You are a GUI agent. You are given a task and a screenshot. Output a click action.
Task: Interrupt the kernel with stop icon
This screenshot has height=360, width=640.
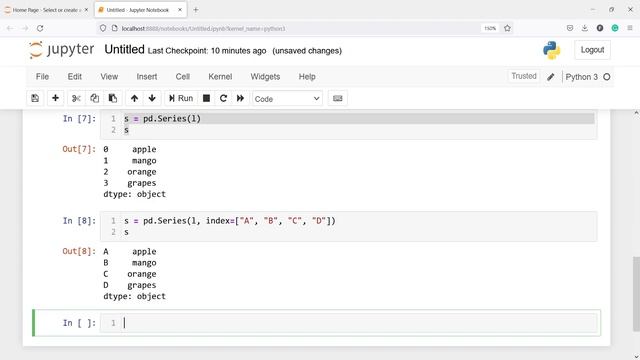click(207, 98)
